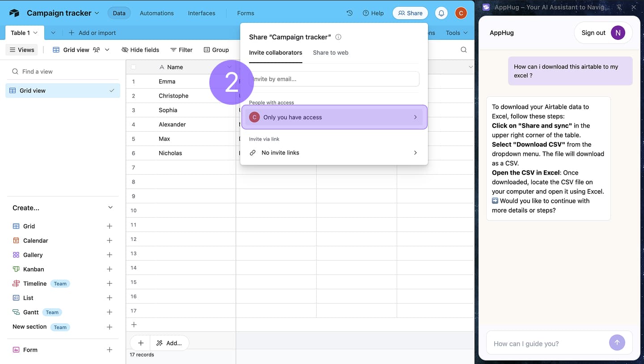
Task: Click Add or import
Action: click(92, 33)
